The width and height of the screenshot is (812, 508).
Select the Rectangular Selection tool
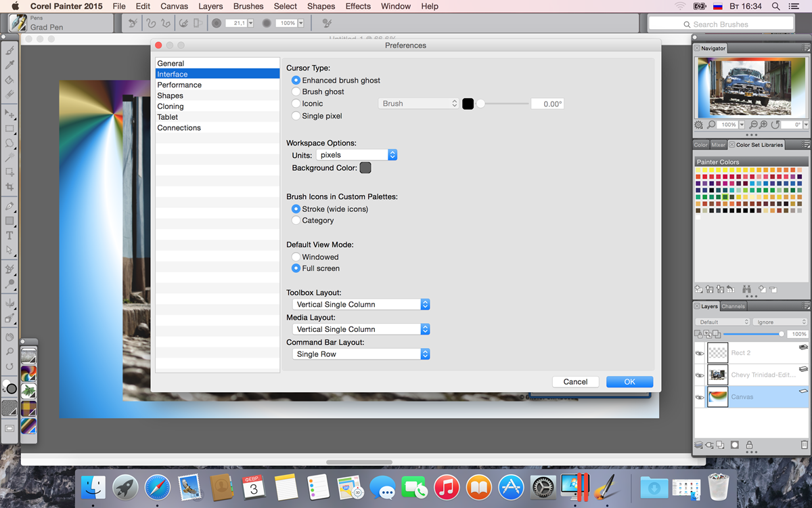point(9,128)
